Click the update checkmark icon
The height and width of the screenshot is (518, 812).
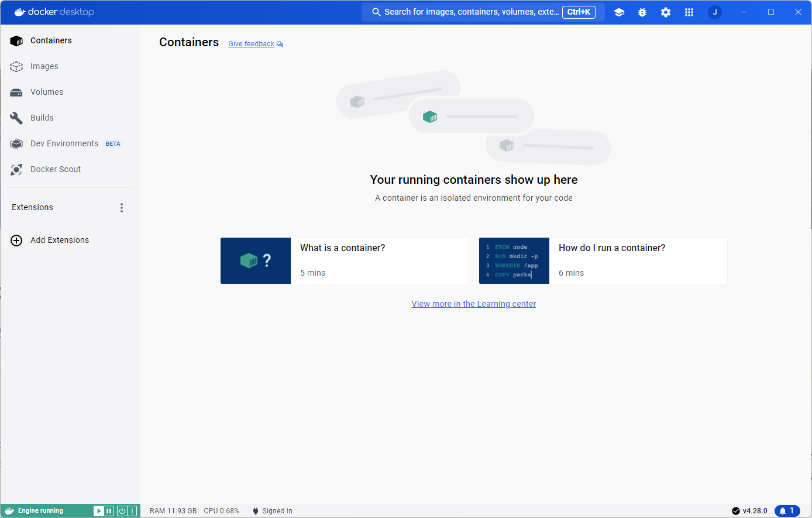736,511
